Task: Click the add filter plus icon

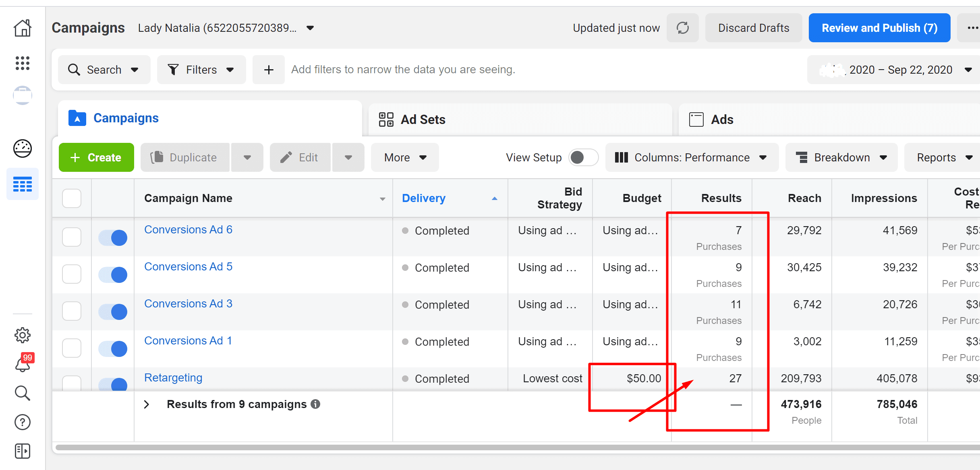Action: [269, 70]
